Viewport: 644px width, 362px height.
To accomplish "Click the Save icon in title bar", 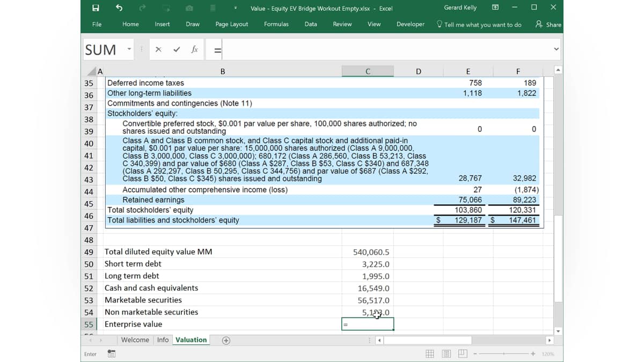I will point(96,8).
